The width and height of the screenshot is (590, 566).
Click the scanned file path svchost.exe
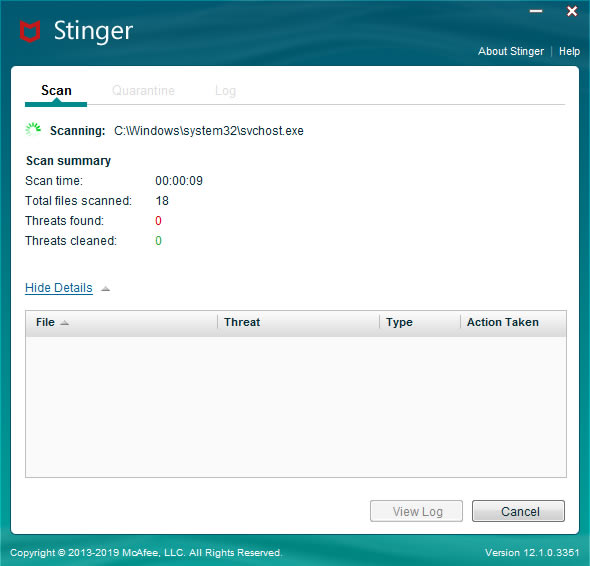click(209, 131)
